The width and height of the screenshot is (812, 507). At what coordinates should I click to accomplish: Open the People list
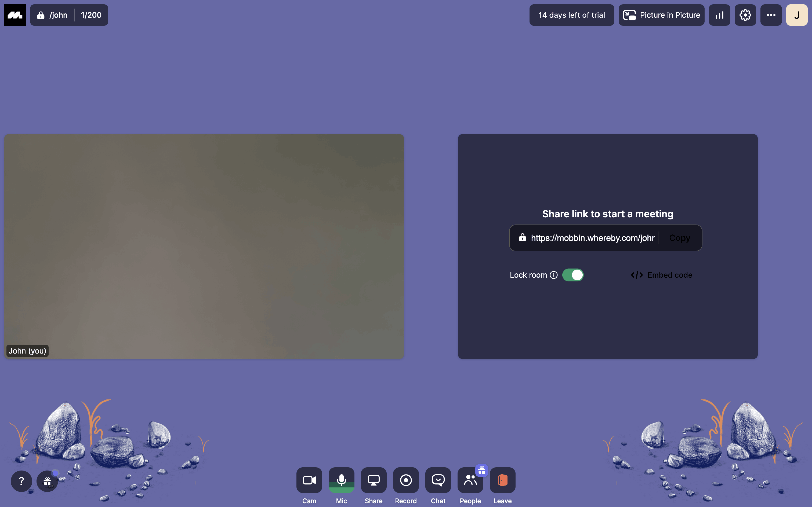coord(470,480)
